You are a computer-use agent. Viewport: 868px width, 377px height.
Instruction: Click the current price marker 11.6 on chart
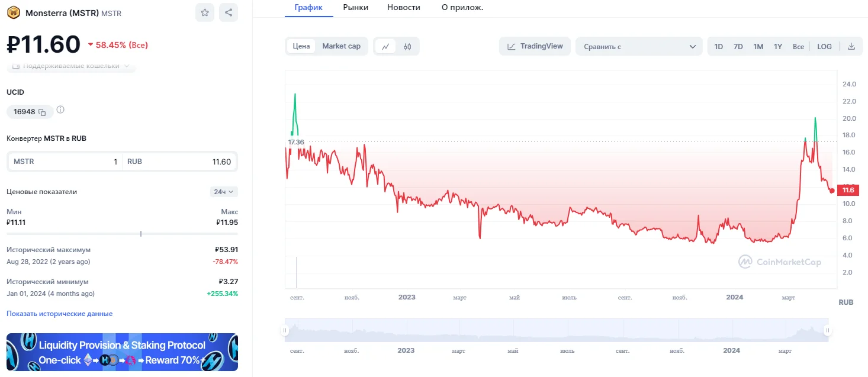tap(848, 190)
